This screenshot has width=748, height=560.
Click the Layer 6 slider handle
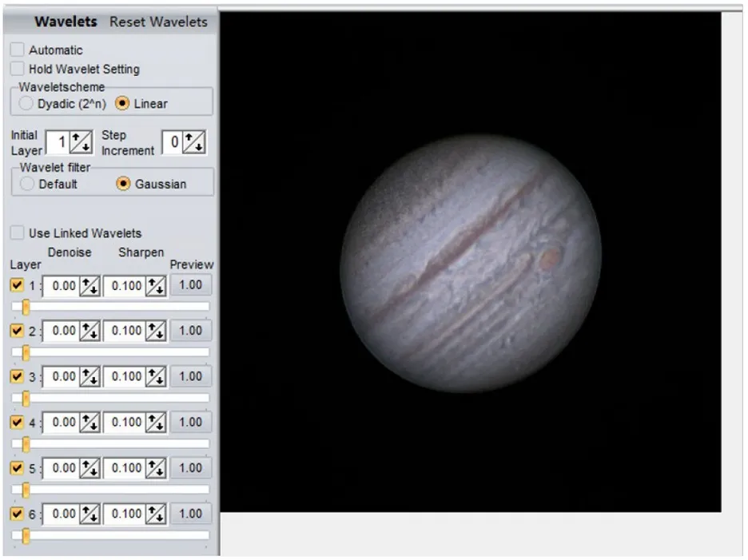[26, 536]
